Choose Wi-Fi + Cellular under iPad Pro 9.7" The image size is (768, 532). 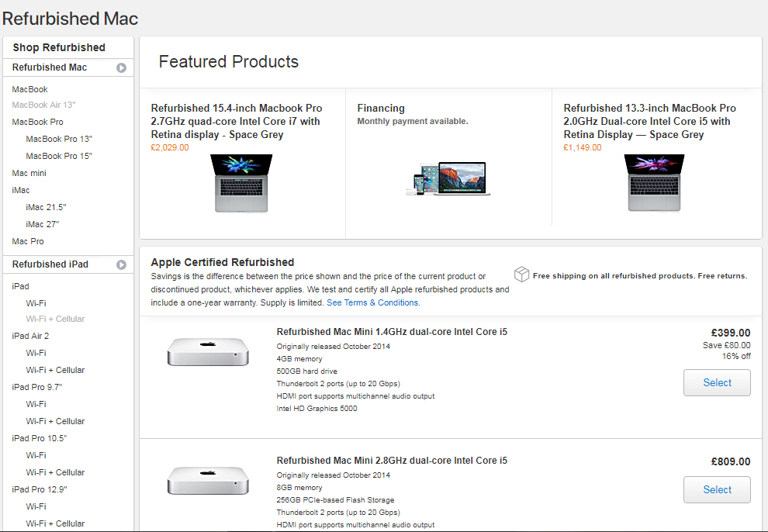pos(55,421)
